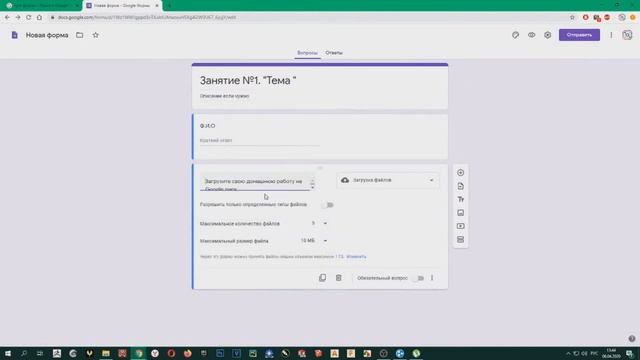Click the Import questions icon

coord(460,186)
